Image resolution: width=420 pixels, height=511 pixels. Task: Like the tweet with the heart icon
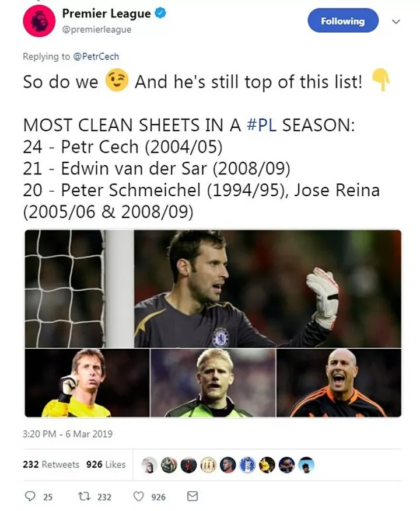(139, 496)
